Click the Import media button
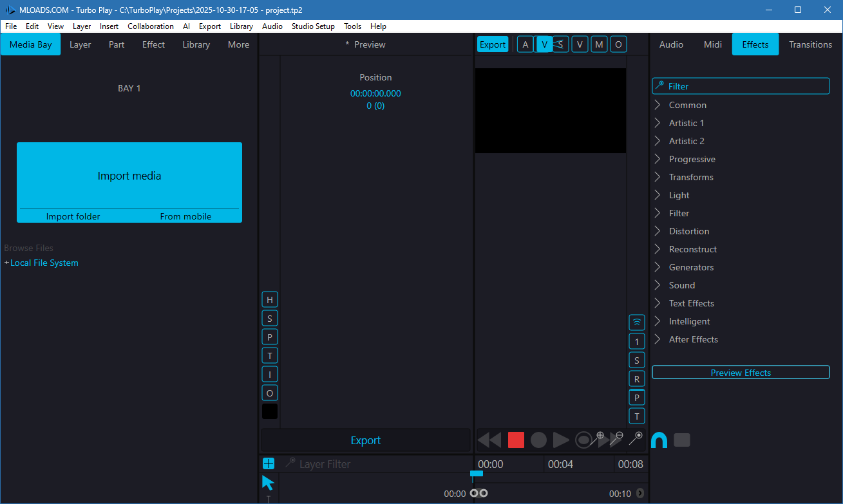843x504 pixels. tap(129, 176)
